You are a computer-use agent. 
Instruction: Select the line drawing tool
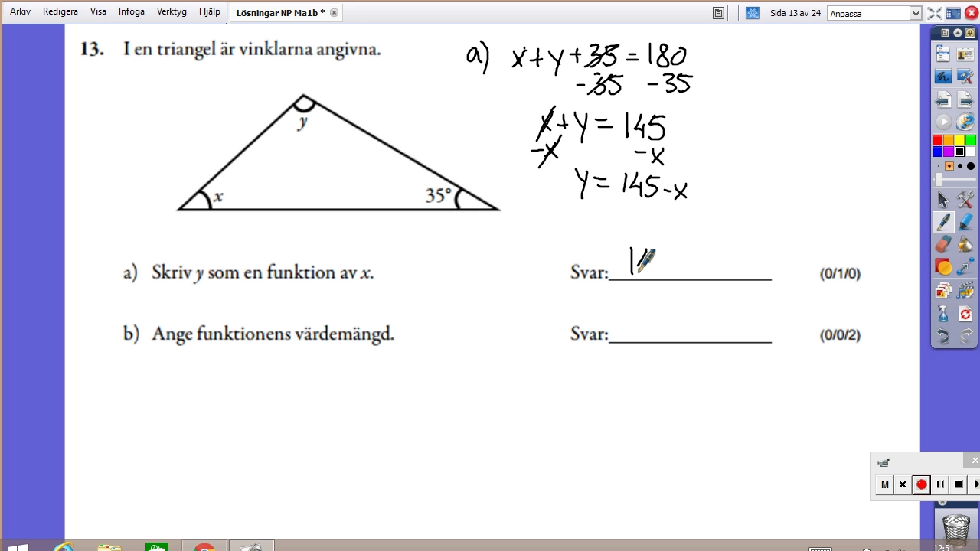(x=965, y=267)
